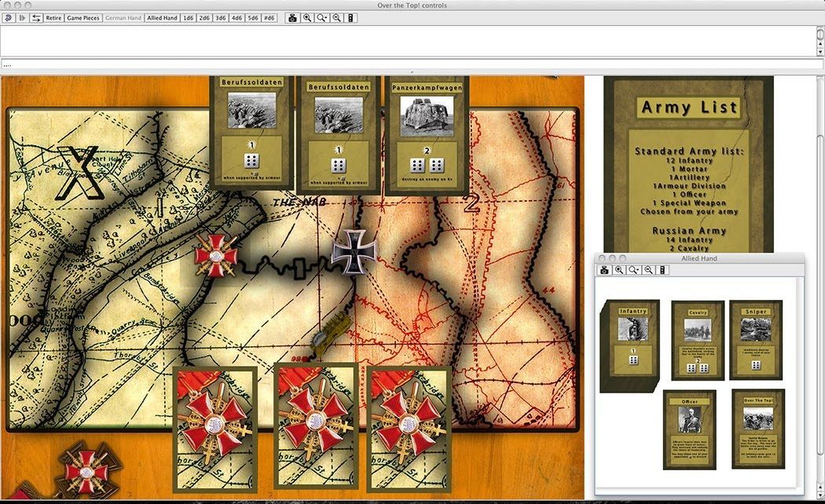Roll 3d6 dice button
Screen dimensions: 825x504
pos(221,18)
